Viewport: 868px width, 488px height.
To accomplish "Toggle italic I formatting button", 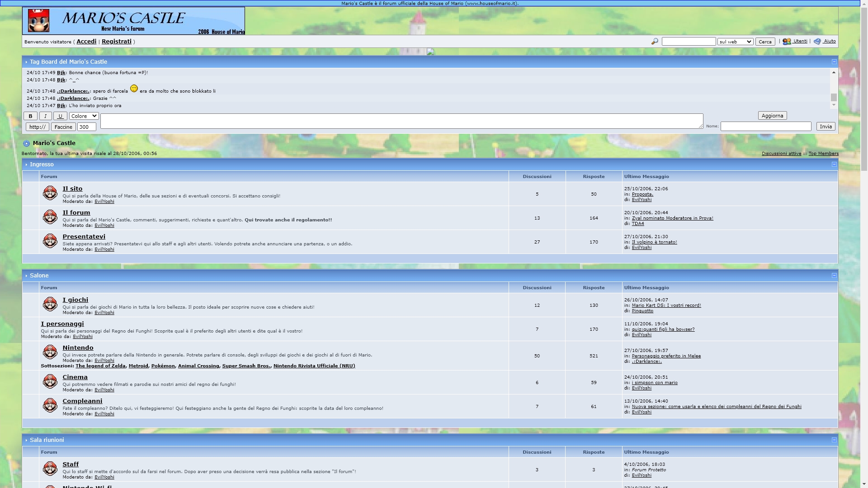I will pos(45,116).
